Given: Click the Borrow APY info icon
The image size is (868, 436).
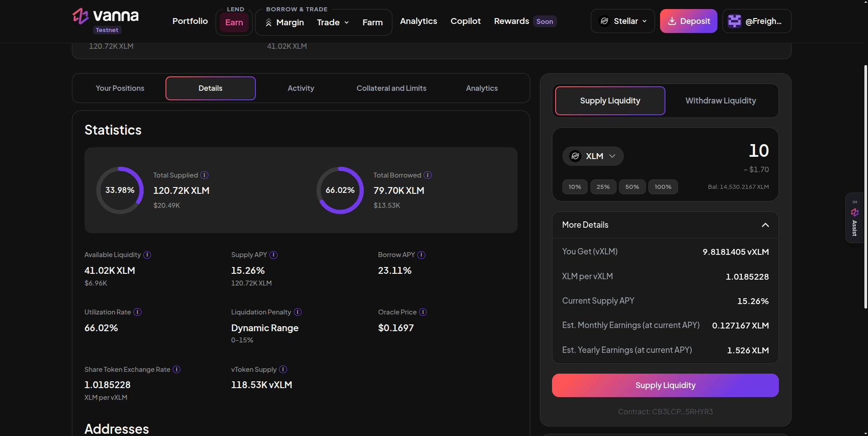Looking at the screenshot, I should pyautogui.click(x=421, y=255).
